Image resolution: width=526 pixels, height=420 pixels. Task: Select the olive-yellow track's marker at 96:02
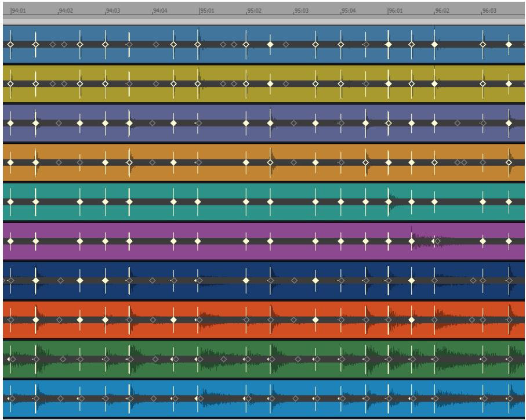(435, 84)
